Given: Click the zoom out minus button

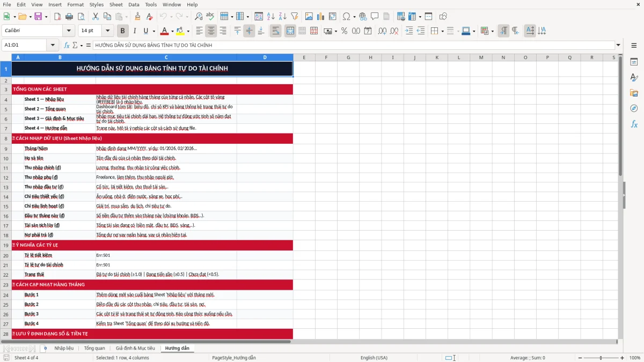Looking at the screenshot, I should click(579, 358).
